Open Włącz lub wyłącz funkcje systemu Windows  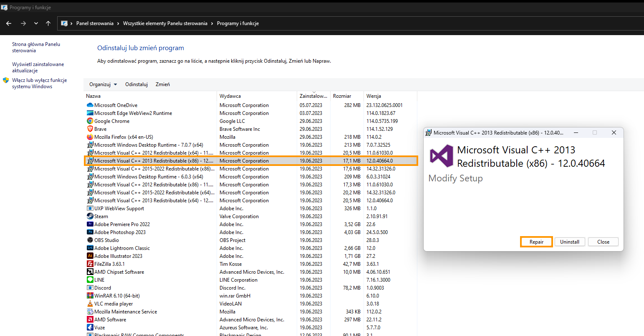pos(39,83)
